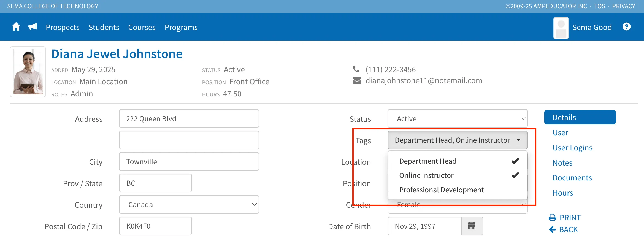Open the Status dropdown
This screenshot has height=238, width=644.
[x=458, y=119]
